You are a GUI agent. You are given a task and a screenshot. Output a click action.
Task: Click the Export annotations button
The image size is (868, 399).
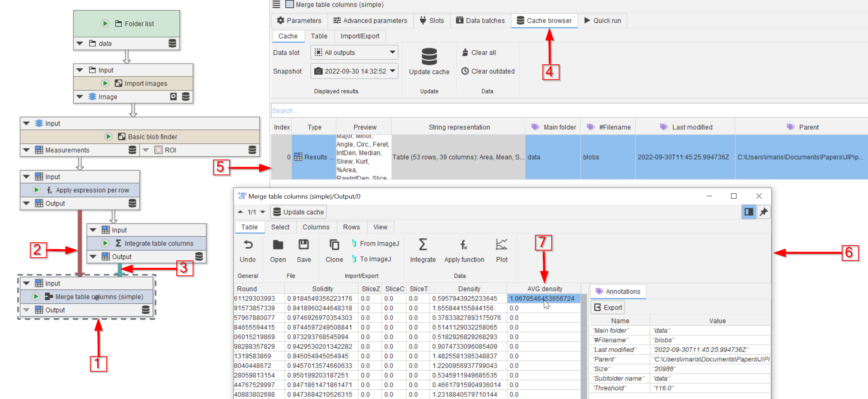(608, 307)
